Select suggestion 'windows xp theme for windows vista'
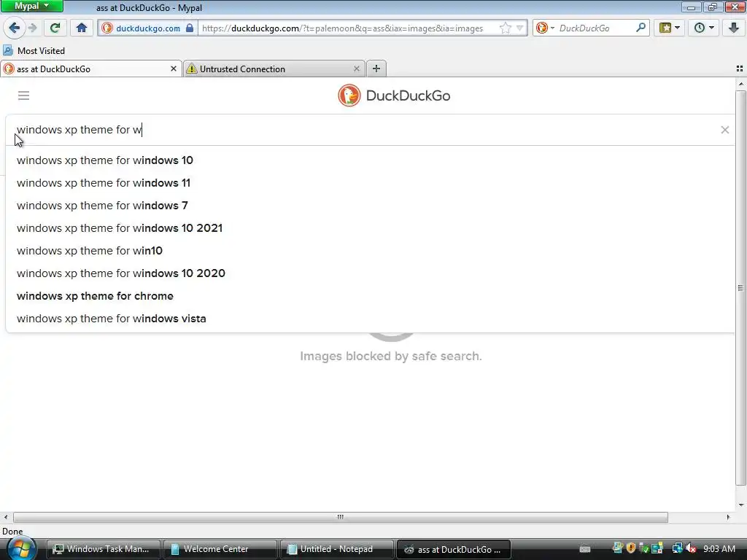Viewport: 747px width, 560px height. click(370, 319)
